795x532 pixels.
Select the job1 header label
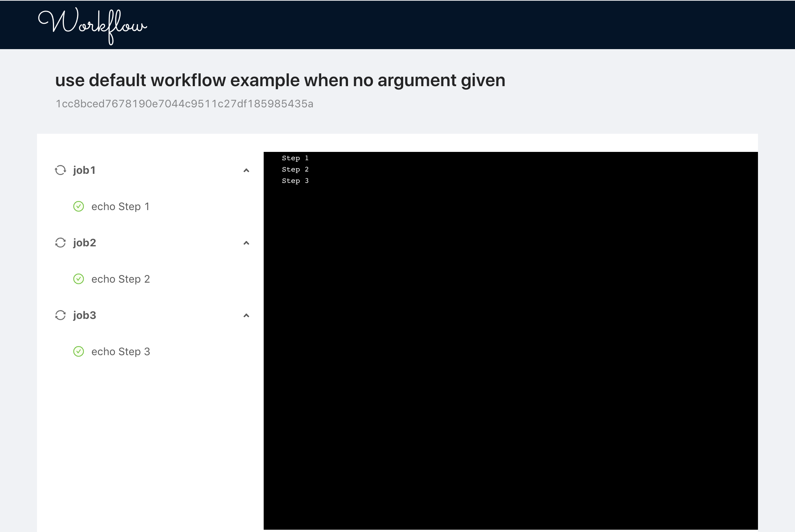click(84, 170)
